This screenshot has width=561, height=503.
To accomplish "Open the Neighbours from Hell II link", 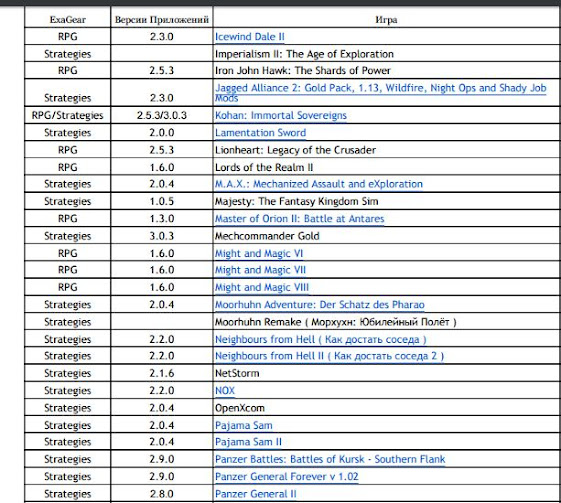I will 329,356.
